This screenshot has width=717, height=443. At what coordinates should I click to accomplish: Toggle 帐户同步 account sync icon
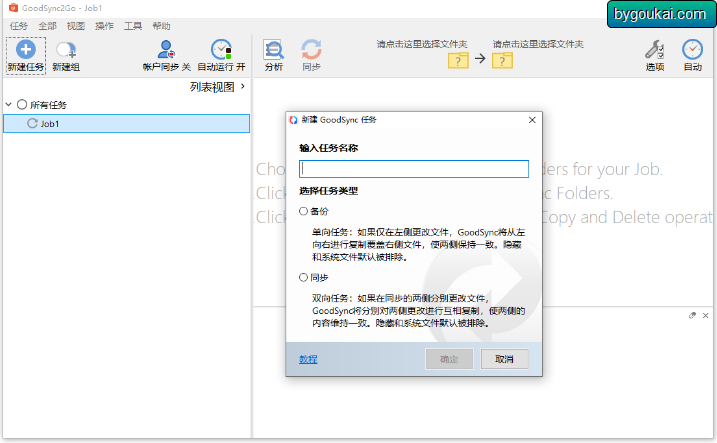click(x=166, y=49)
